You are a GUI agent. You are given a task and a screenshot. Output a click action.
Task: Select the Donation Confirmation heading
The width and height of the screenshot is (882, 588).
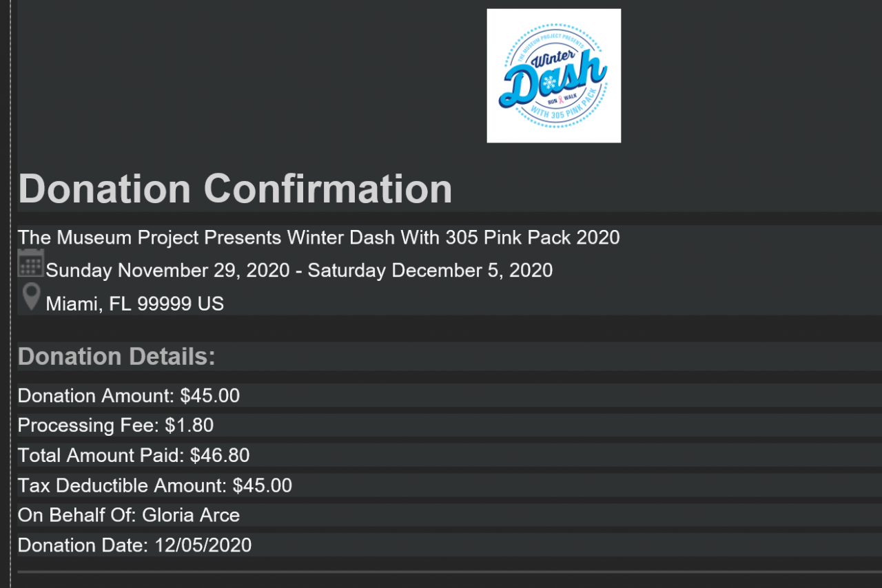pyautogui.click(x=235, y=188)
